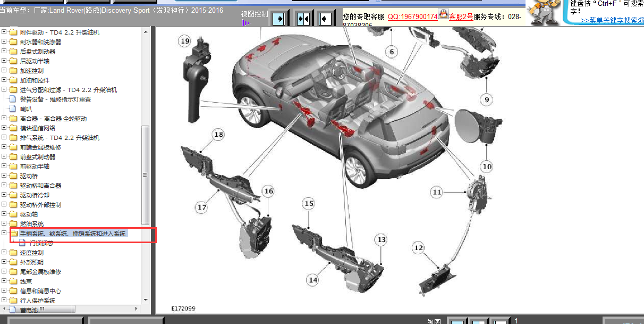The width and height of the screenshot is (644, 324).
Task: Expand the 后驱动半轴 tree node
Action: click(x=4, y=61)
